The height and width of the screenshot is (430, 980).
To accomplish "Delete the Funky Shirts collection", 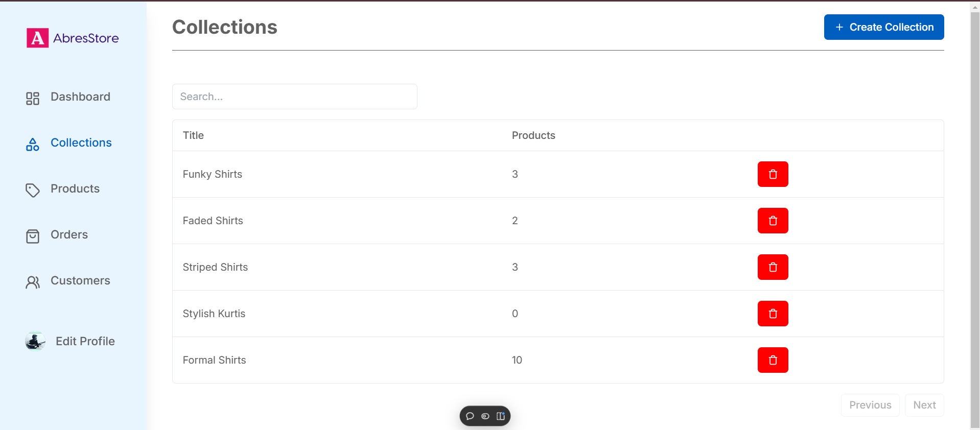I will (773, 174).
